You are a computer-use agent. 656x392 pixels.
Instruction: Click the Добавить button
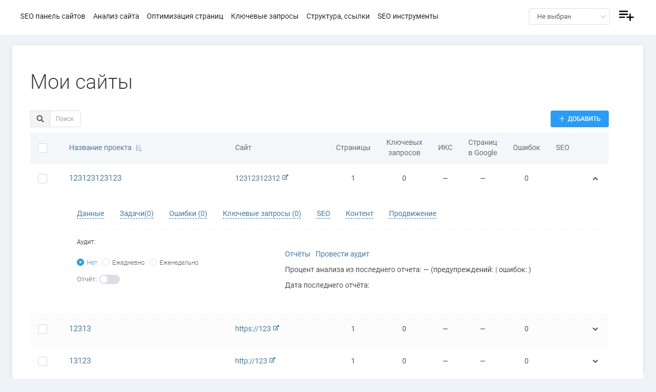click(x=579, y=119)
